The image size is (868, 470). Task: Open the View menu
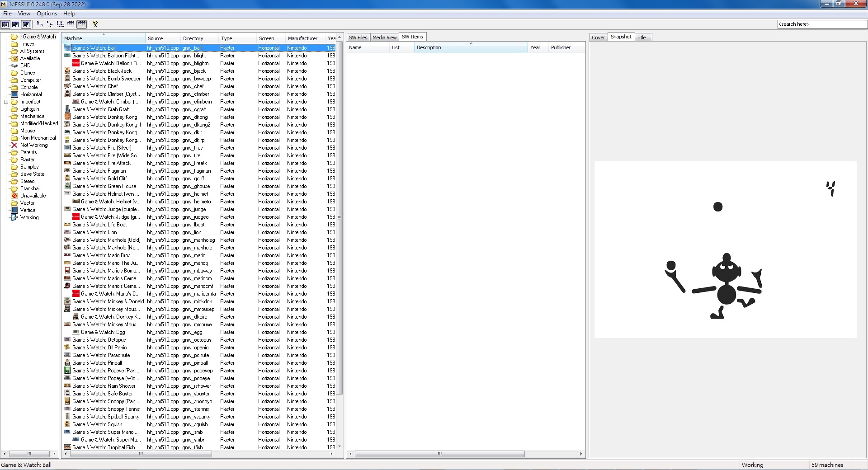(24, 14)
